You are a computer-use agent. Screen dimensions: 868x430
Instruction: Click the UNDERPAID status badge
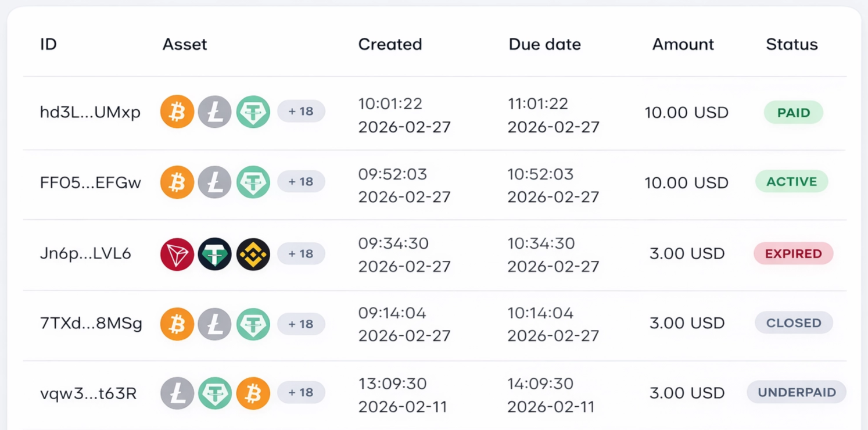pyautogui.click(x=796, y=393)
